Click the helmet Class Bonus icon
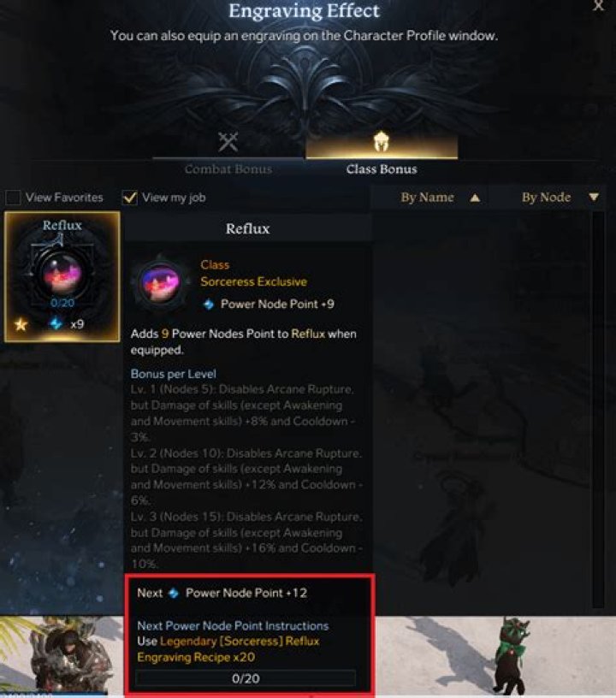Image resolution: width=616 pixels, height=698 pixels. (x=381, y=141)
